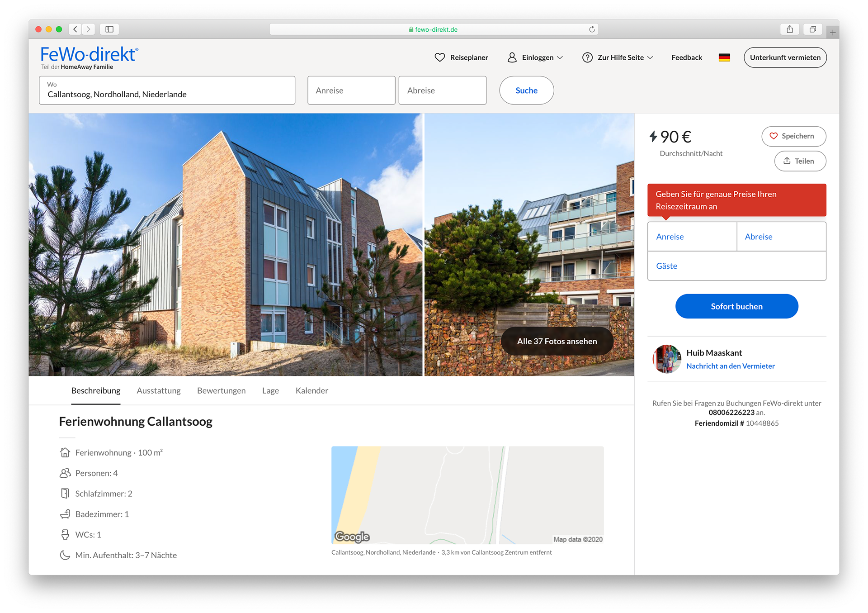Click the German flag language icon

click(724, 57)
